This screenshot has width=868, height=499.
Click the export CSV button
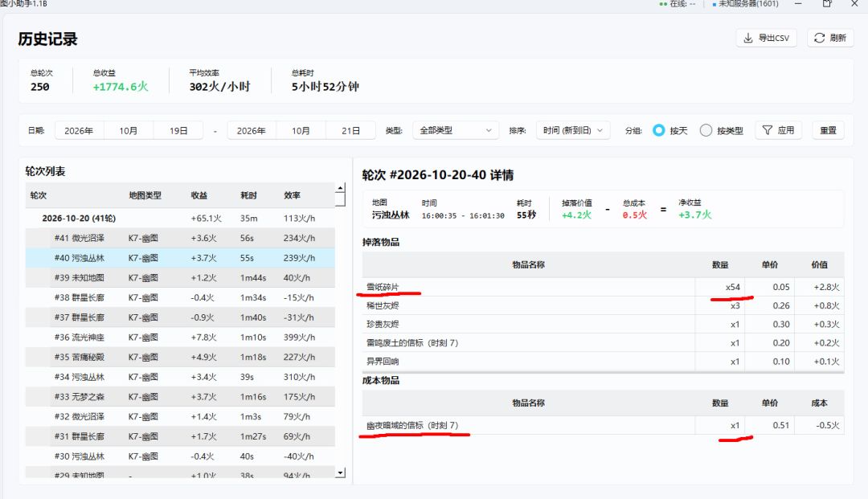(x=766, y=38)
